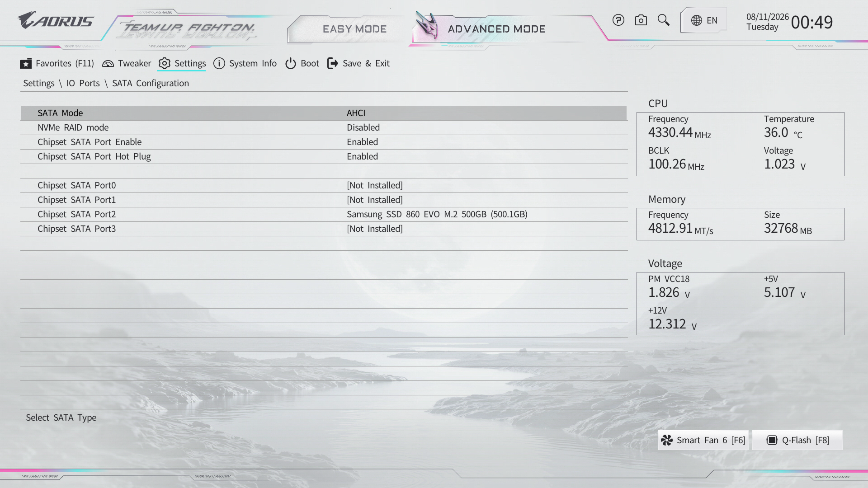Click the System Info circle icon
This screenshot has width=868, height=488.
click(x=219, y=63)
